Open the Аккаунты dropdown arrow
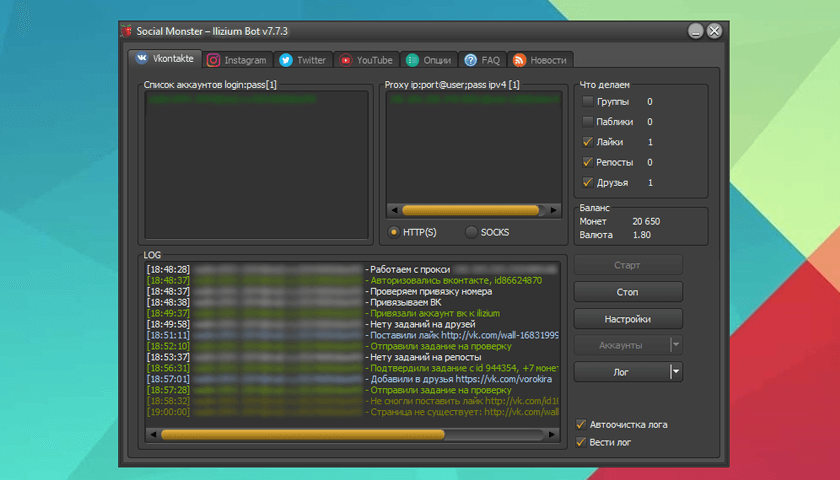The height and width of the screenshot is (480, 840). coord(676,344)
